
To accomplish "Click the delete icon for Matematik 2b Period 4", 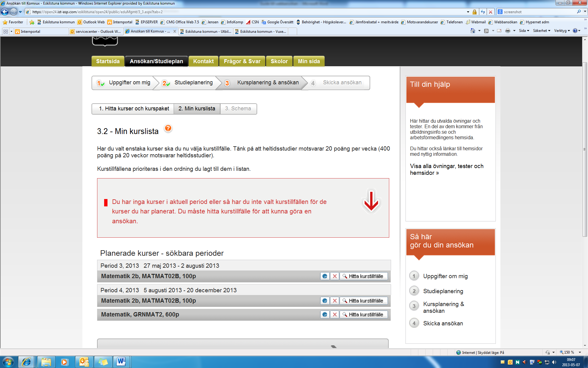I will click(x=334, y=301).
